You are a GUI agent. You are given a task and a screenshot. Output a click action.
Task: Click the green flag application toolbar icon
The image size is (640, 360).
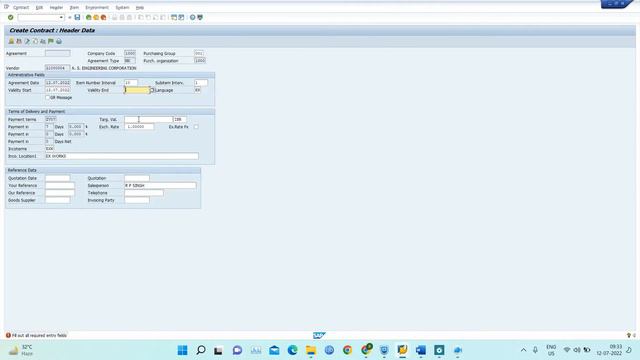(51, 41)
